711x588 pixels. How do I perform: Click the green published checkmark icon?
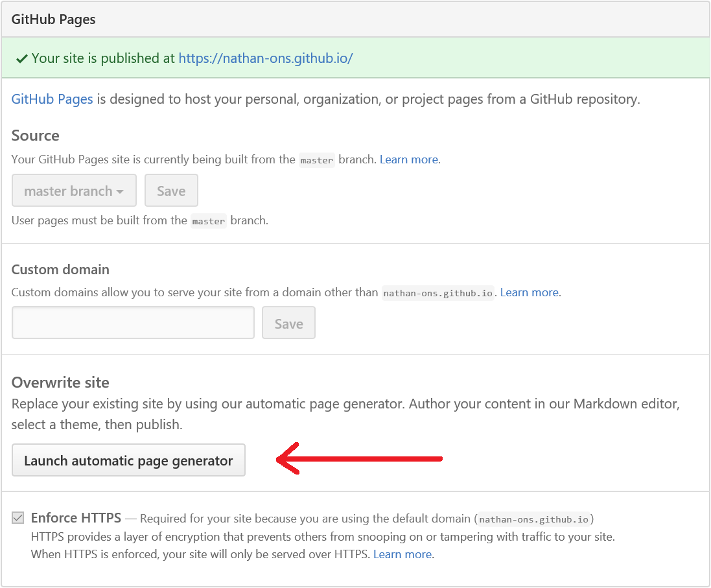click(x=22, y=59)
